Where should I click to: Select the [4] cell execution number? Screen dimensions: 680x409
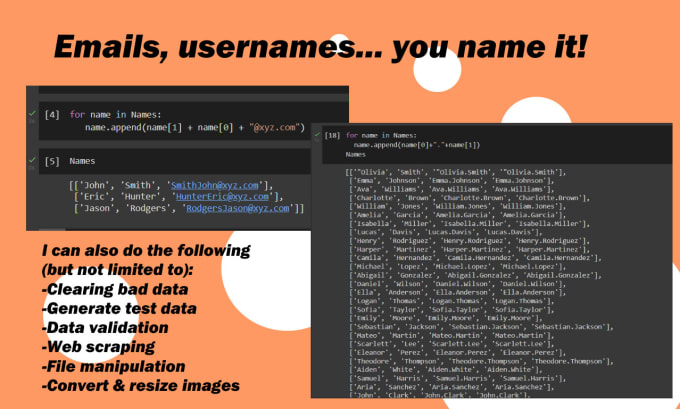pyautogui.click(x=52, y=115)
